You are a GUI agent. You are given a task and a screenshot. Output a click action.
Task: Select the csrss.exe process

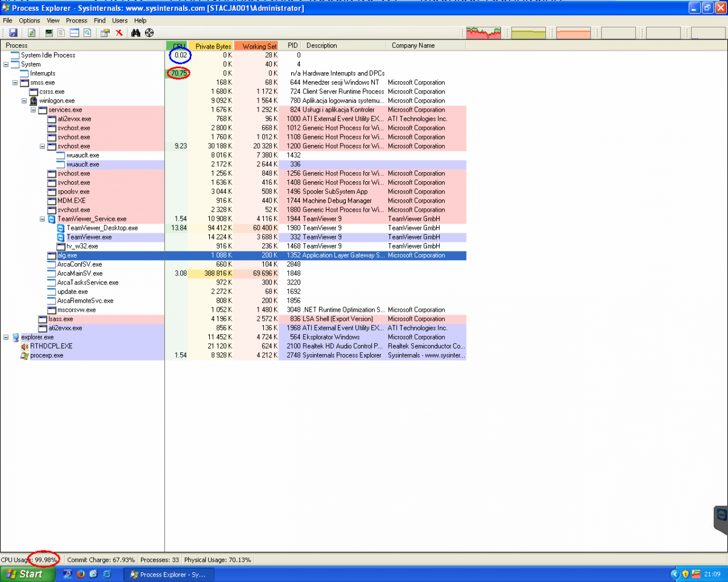point(52,92)
